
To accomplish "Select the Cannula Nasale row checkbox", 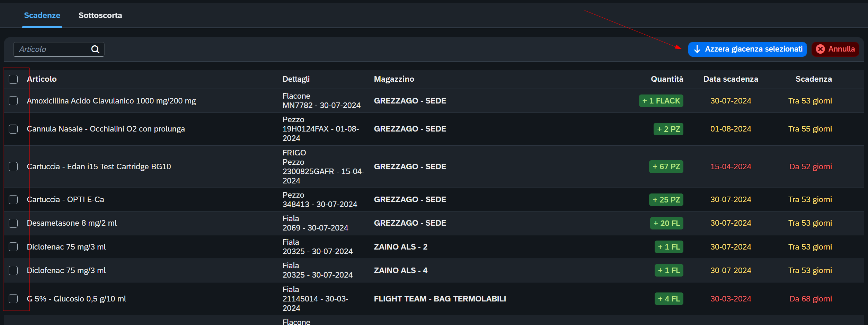I will click(13, 129).
